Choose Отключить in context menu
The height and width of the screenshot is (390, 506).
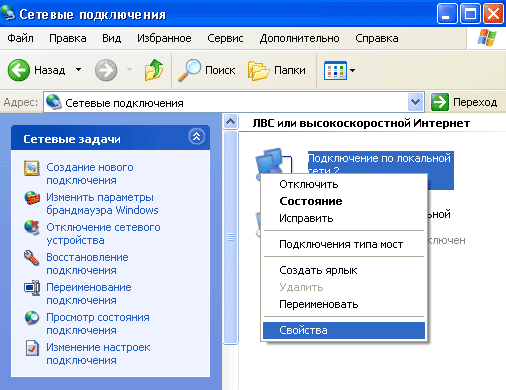pos(344,184)
